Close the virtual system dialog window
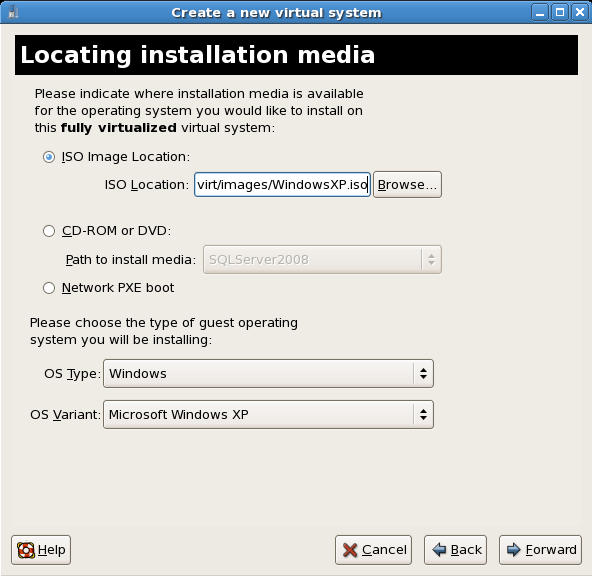 point(580,13)
